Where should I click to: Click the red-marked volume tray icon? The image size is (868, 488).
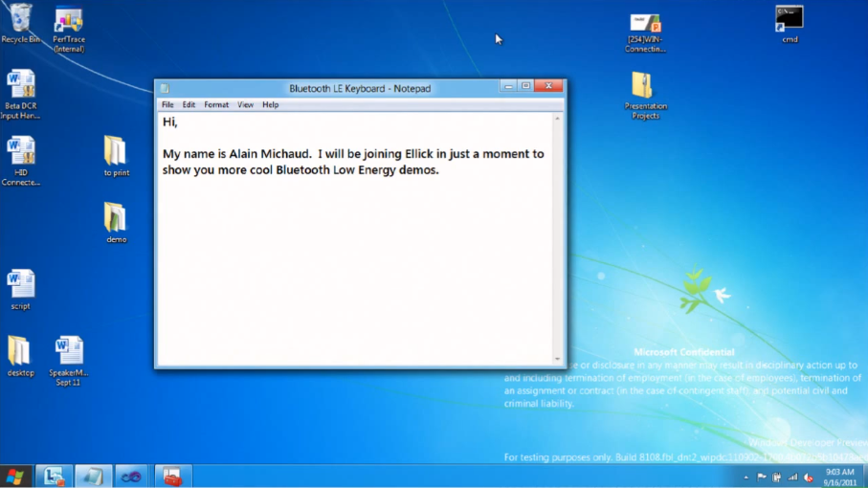point(809,477)
